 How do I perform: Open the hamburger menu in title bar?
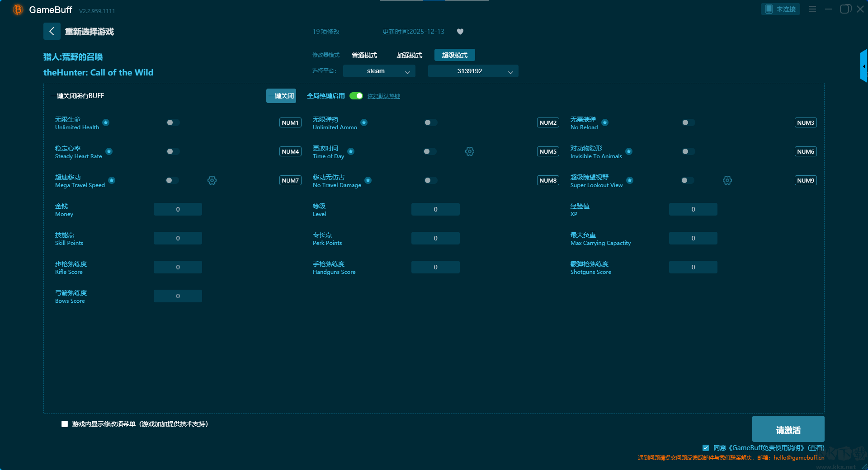point(812,9)
